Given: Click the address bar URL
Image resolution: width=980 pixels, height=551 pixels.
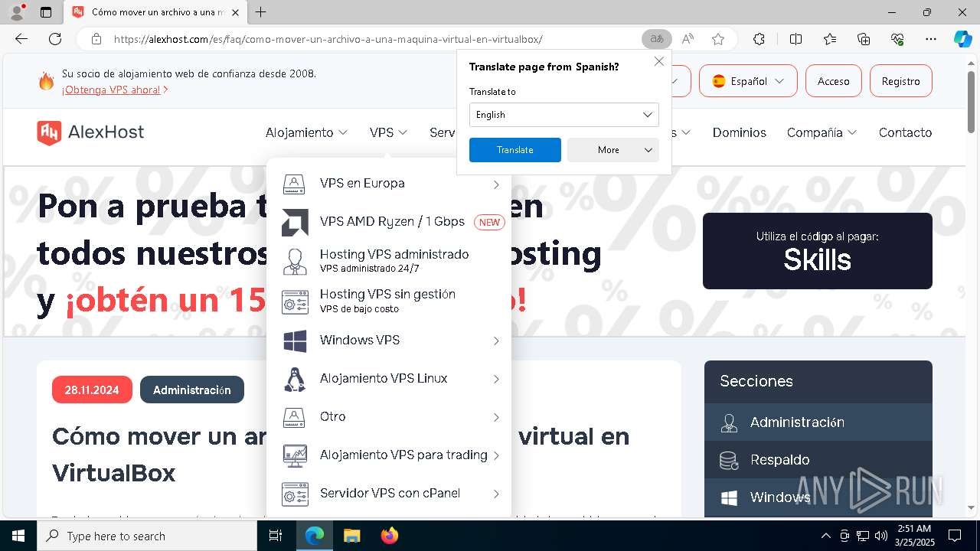Looking at the screenshot, I should [328, 39].
